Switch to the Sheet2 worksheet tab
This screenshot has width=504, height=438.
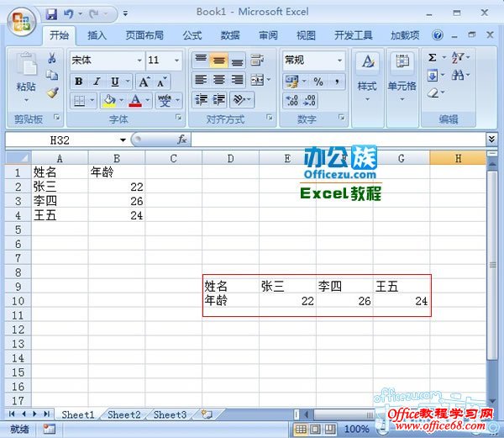coord(124,414)
